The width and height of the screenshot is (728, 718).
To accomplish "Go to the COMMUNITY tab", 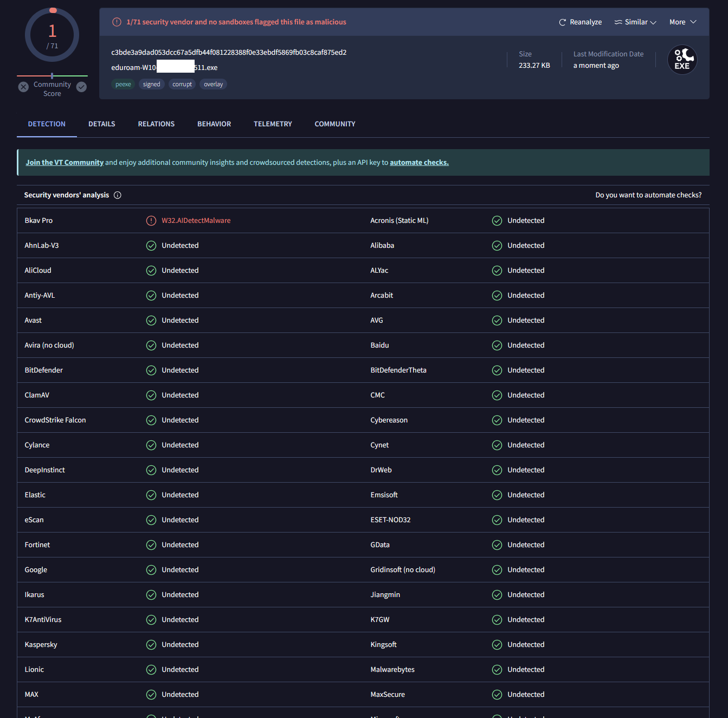I will tap(335, 124).
